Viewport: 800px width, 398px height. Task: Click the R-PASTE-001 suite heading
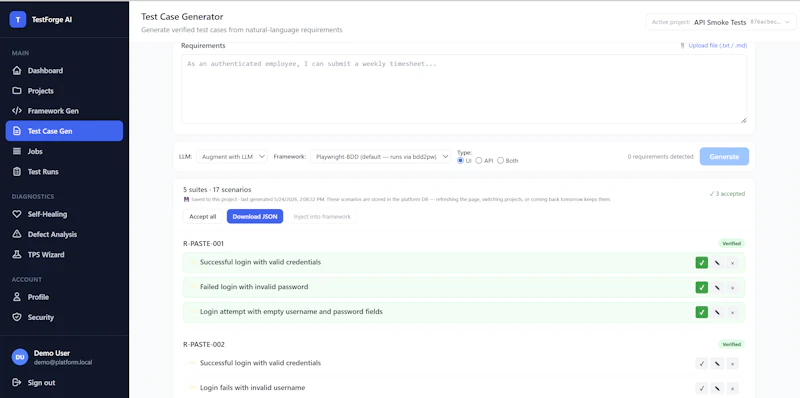point(204,243)
